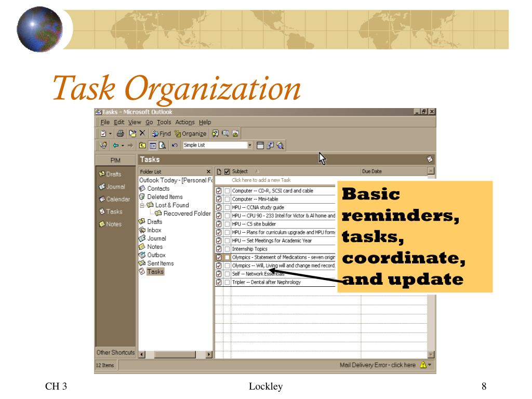Click the Forward arrow icon
This screenshot has width=532, height=399.
coord(130,145)
